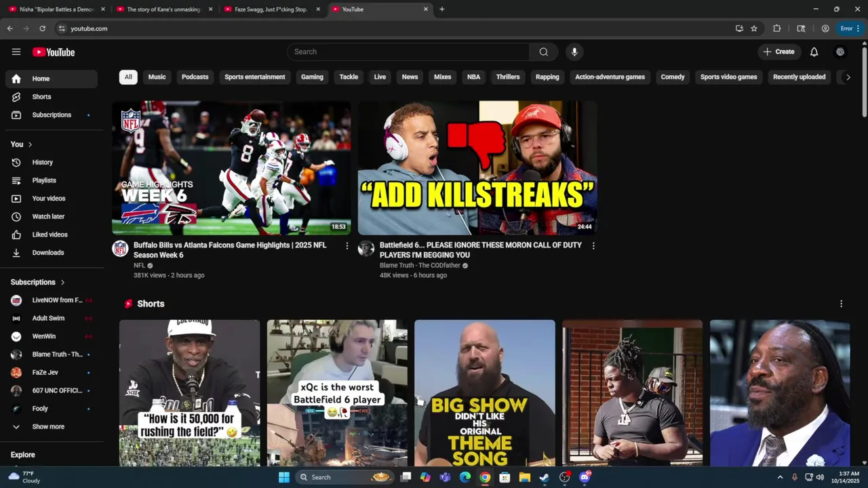The width and height of the screenshot is (868, 488).
Task: Select the Podcasts filter chip
Action: (195, 77)
